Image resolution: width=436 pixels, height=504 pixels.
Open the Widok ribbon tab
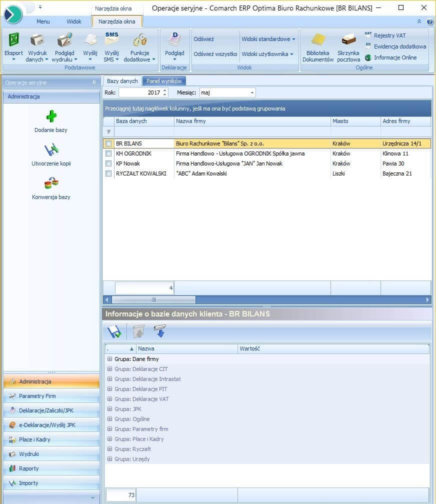74,21
